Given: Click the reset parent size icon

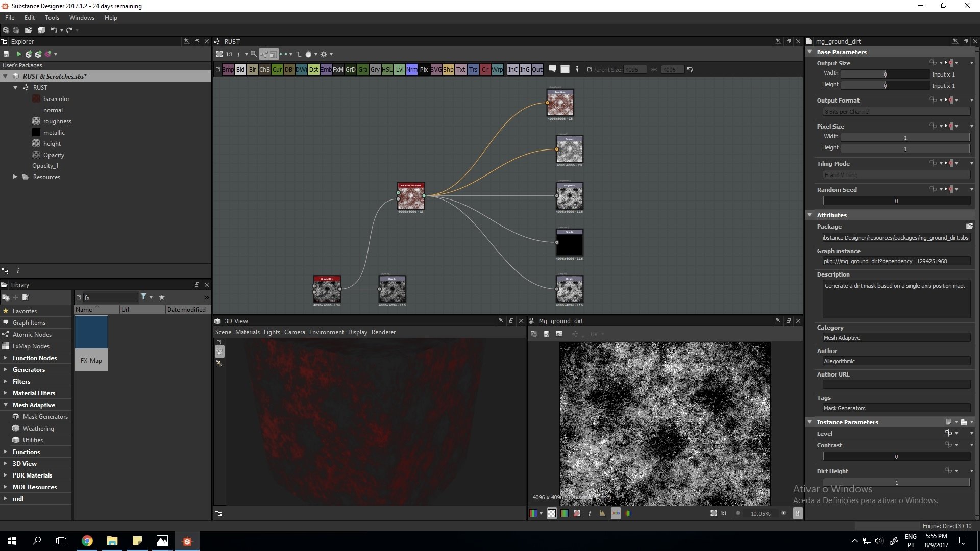Looking at the screenshot, I should (690, 70).
